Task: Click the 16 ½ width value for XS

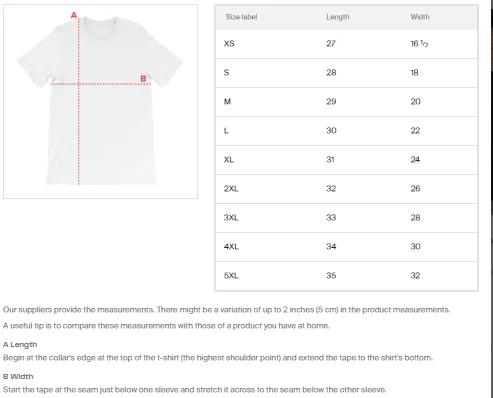Action: pyautogui.click(x=419, y=44)
